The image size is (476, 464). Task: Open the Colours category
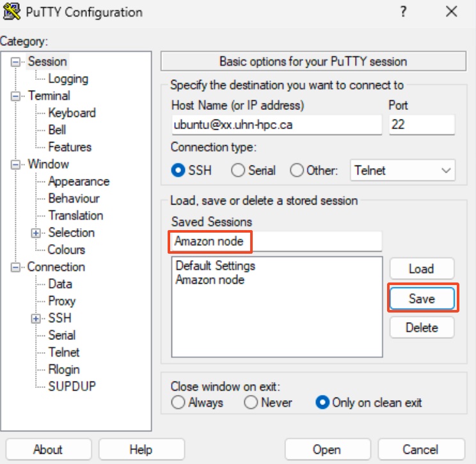coord(67,250)
